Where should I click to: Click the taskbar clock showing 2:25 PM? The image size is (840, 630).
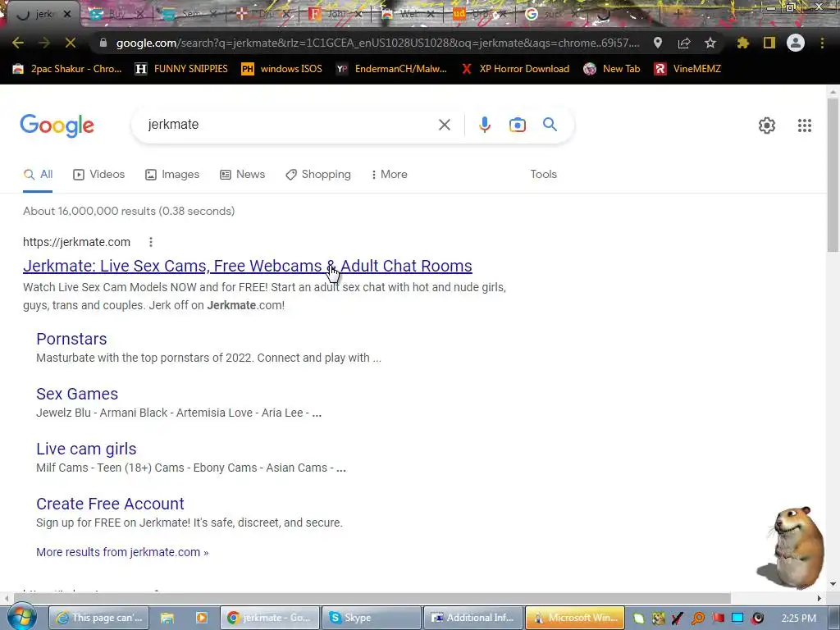click(x=799, y=619)
